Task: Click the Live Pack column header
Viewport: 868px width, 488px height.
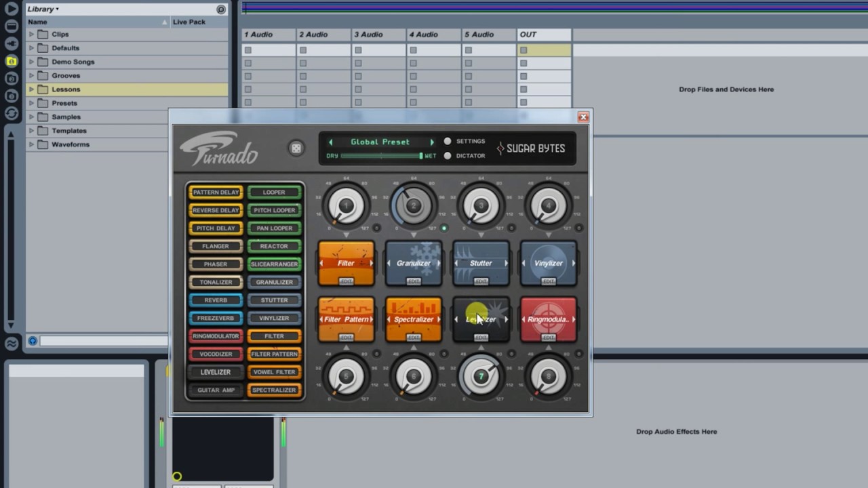Action: point(200,22)
